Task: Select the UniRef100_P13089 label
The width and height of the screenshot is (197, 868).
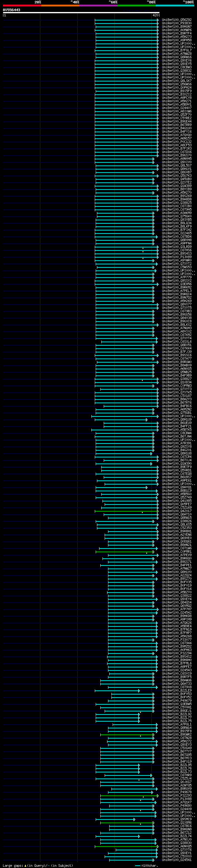Action: 177,257
